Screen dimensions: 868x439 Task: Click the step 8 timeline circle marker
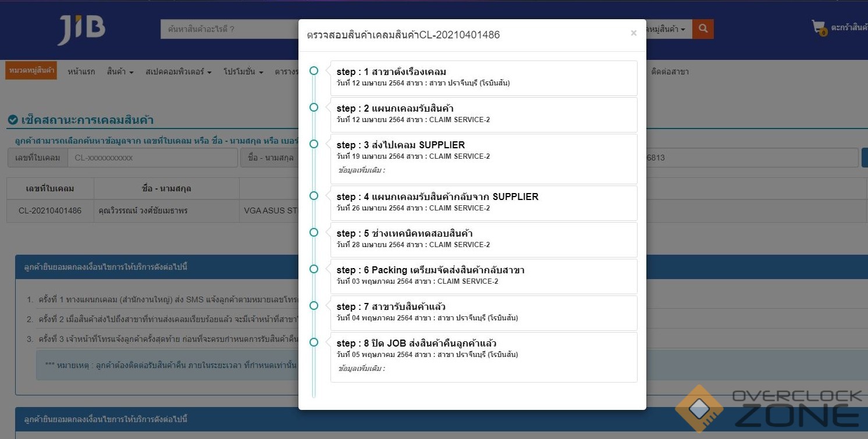click(x=314, y=342)
